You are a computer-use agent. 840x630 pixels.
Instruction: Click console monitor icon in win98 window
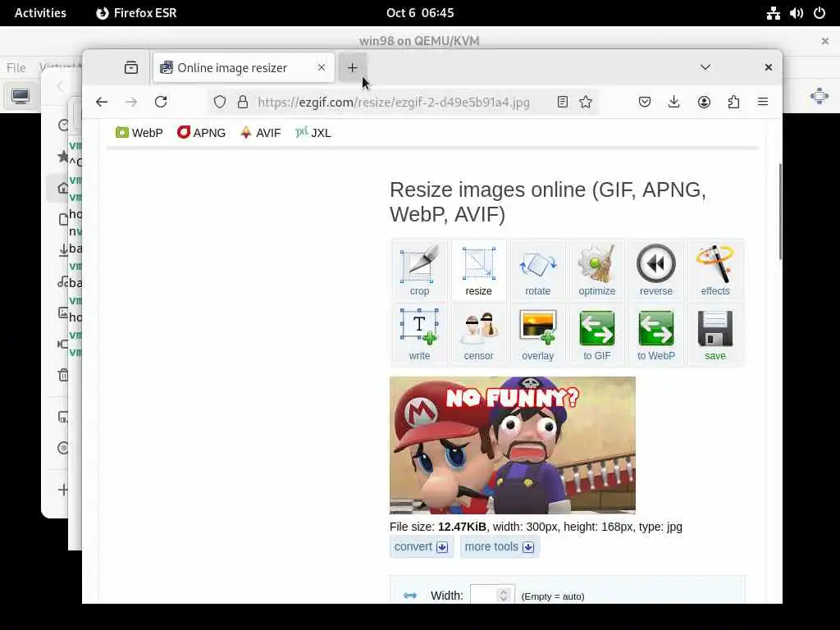21,97
